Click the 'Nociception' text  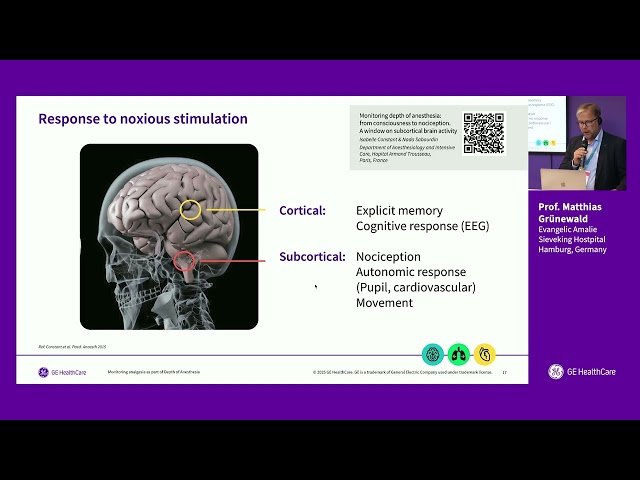388,257
